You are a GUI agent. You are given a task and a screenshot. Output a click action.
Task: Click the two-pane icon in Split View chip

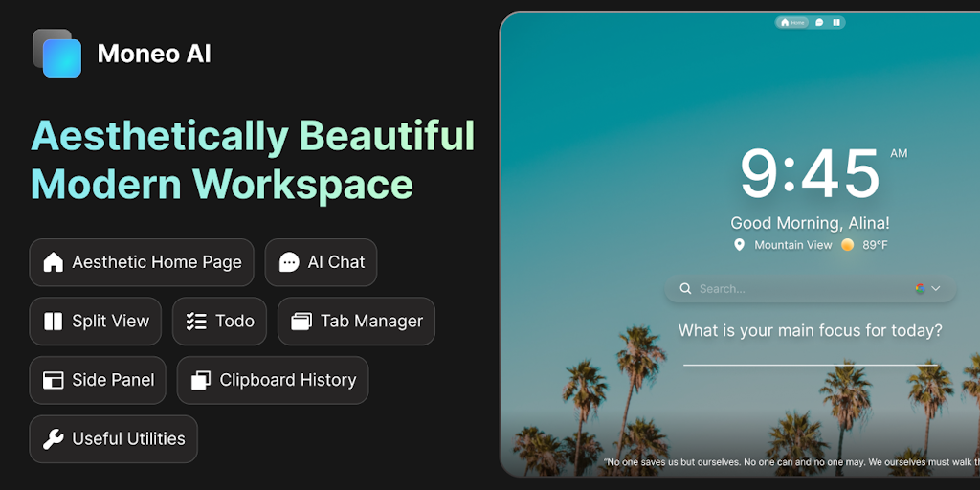[x=54, y=322]
